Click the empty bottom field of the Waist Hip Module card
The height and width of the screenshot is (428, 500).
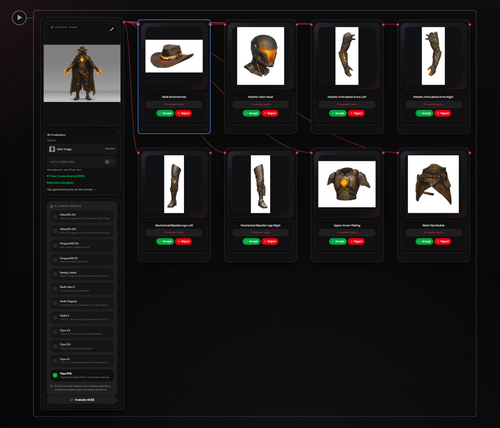coord(433,255)
